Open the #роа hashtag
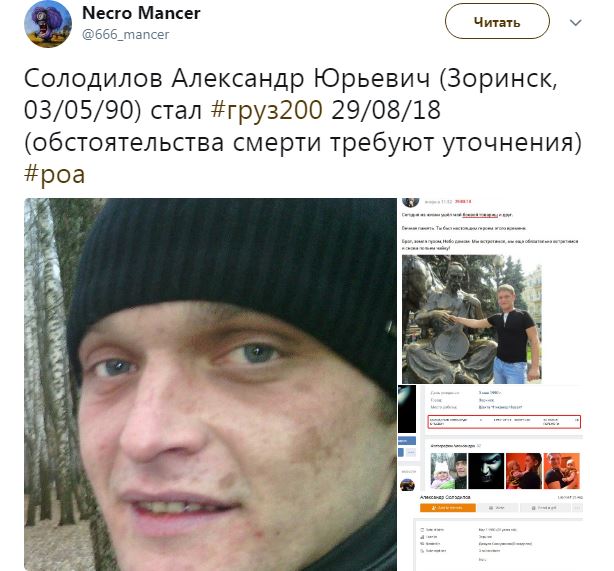614x571 pixels. 54,173
